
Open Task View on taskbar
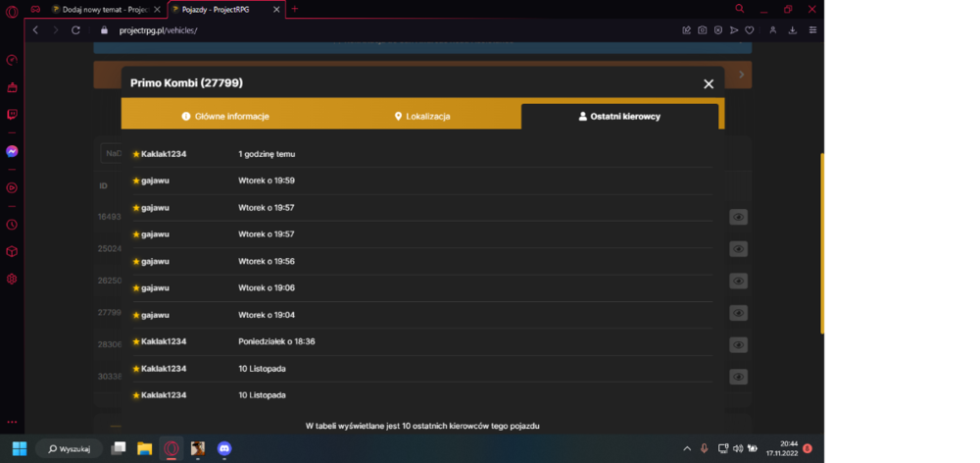pyautogui.click(x=119, y=448)
